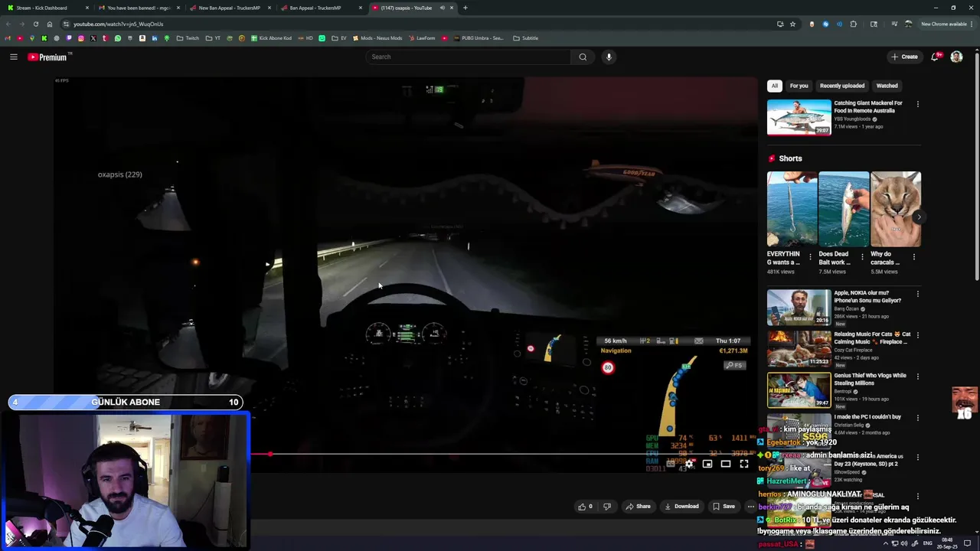980x551 pixels.
Task: Dislike the video with thumbs down
Action: click(x=607, y=506)
